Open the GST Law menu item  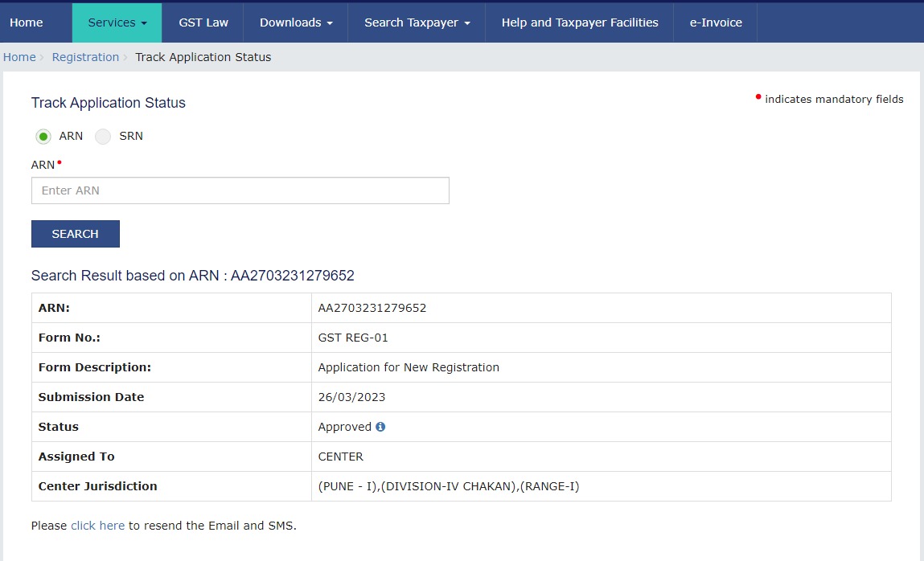(x=203, y=23)
